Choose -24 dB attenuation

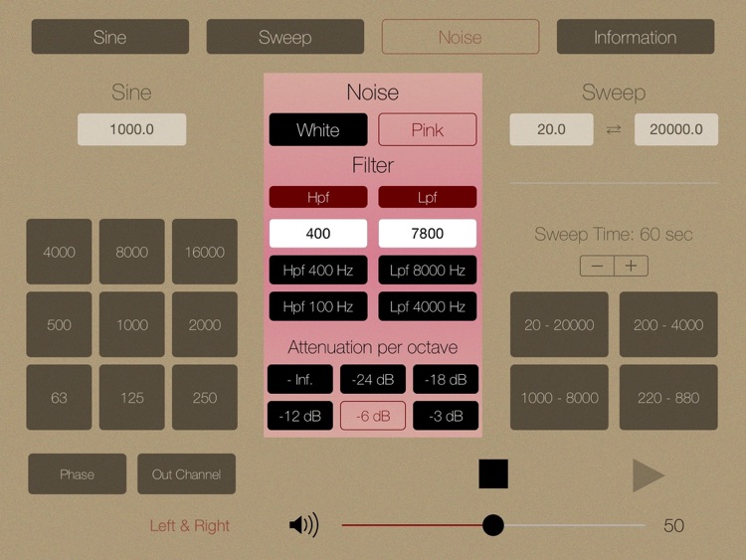(373, 379)
